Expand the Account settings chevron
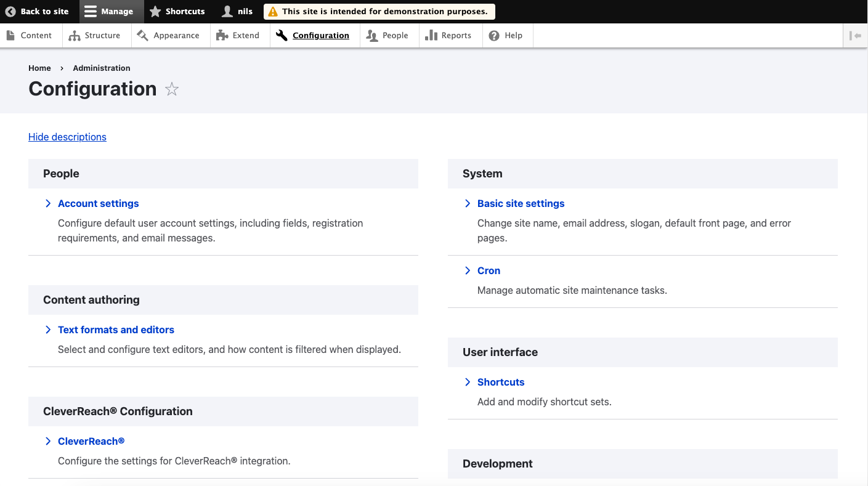This screenshot has width=868, height=486. coord(48,203)
